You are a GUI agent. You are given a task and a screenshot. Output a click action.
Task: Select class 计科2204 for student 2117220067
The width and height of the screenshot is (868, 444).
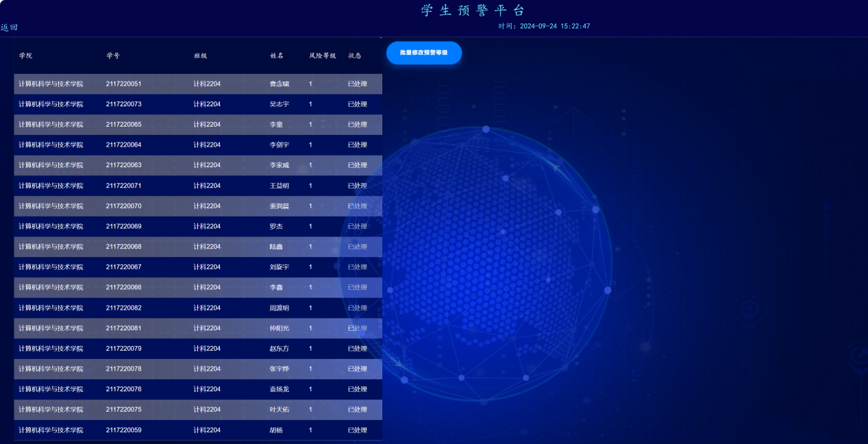207,267
